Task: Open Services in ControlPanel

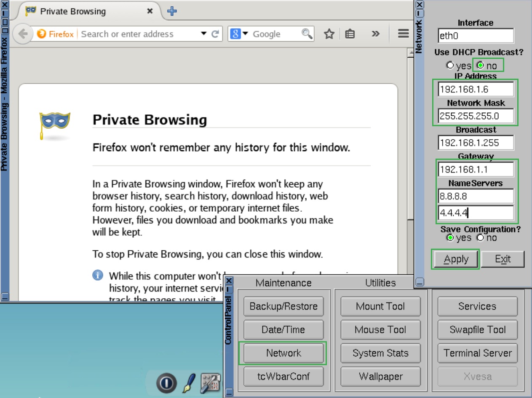Action: 477,306
